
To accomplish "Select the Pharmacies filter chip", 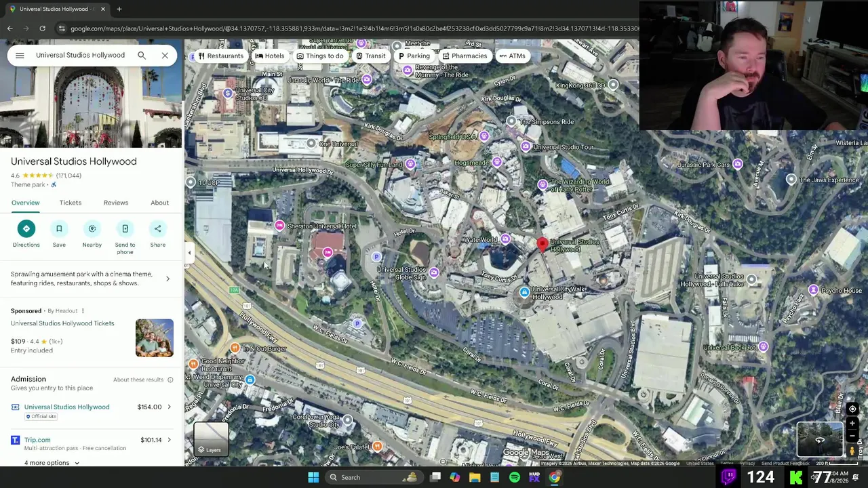I will click(465, 56).
